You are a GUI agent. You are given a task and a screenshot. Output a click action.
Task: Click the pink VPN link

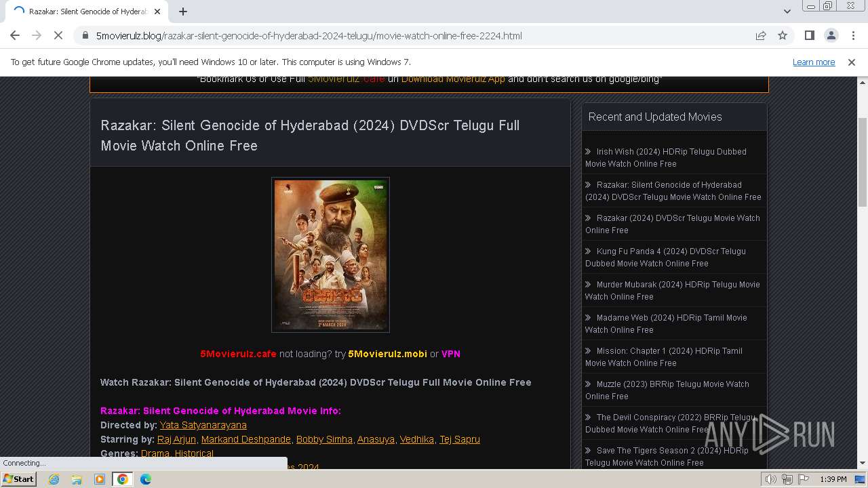point(451,354)
